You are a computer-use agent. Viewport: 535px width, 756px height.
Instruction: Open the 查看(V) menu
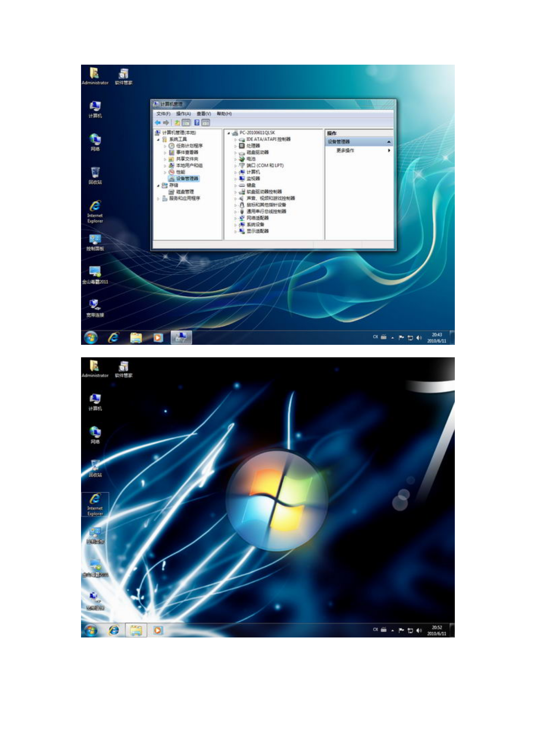tap(203, 114)
